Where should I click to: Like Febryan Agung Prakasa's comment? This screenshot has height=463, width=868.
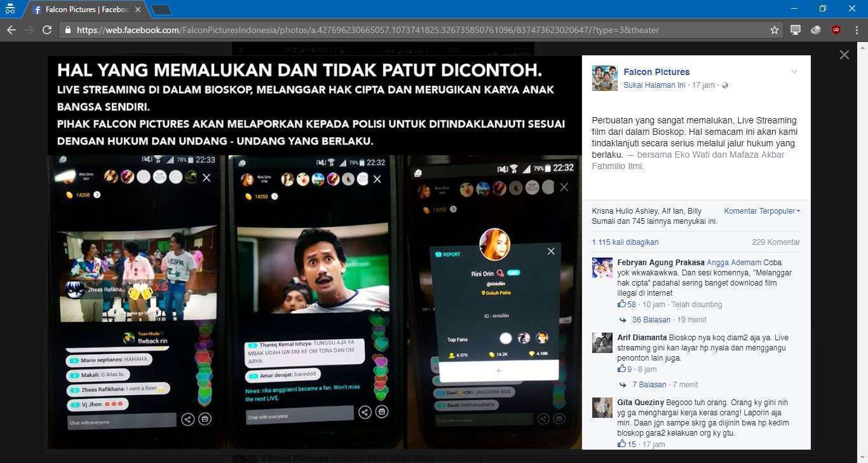pyautogui.click(x=621, y=305)
